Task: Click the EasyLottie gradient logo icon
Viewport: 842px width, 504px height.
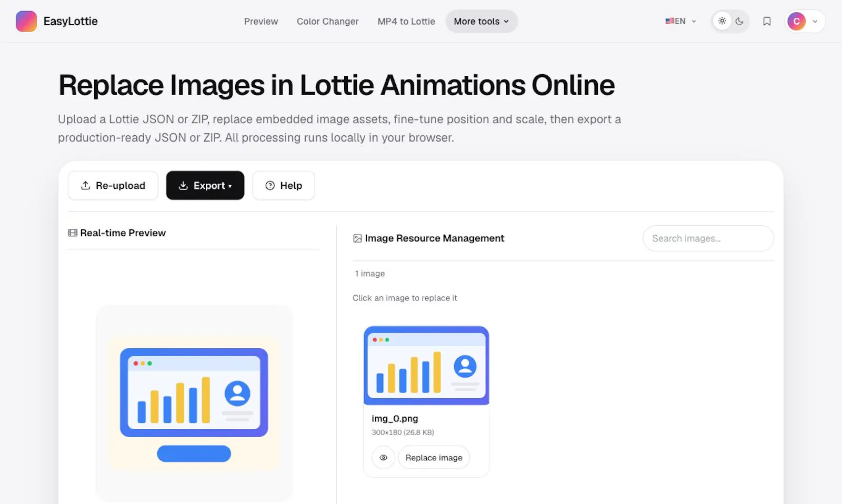Action: point(26,21)
